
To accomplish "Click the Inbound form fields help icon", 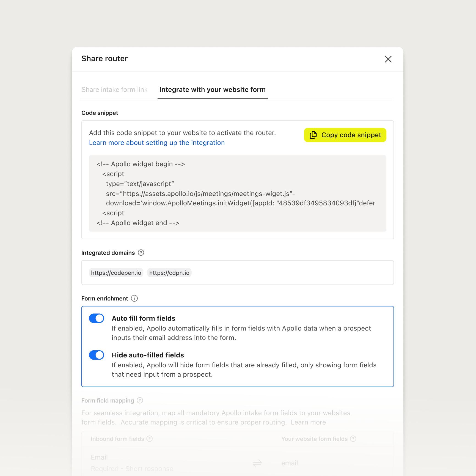I will 150,439.
